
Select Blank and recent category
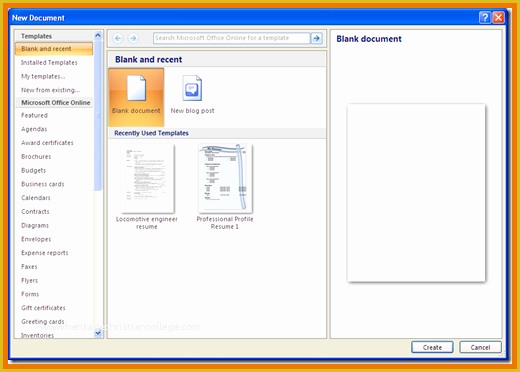coord(54,49)
